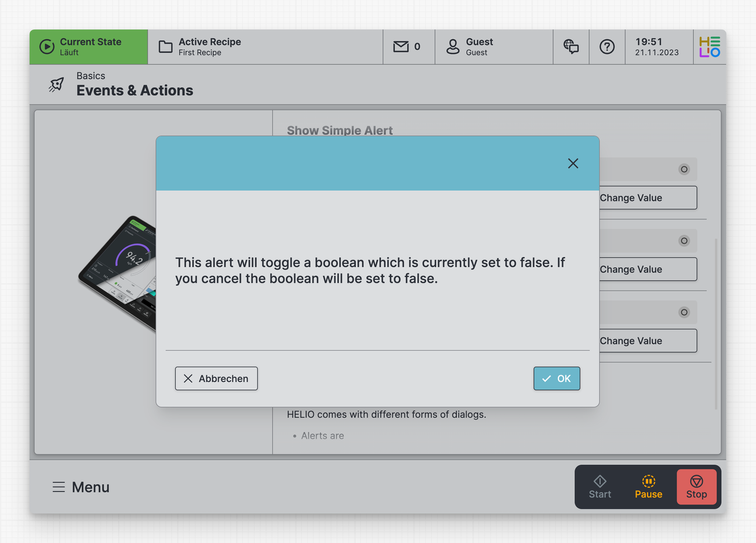
Task: Toggle the third circular indicator
Action: click(684, 313)
